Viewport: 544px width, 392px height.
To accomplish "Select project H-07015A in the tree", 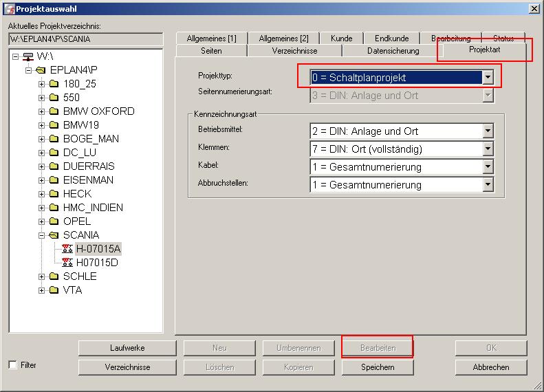I will 98,249.
